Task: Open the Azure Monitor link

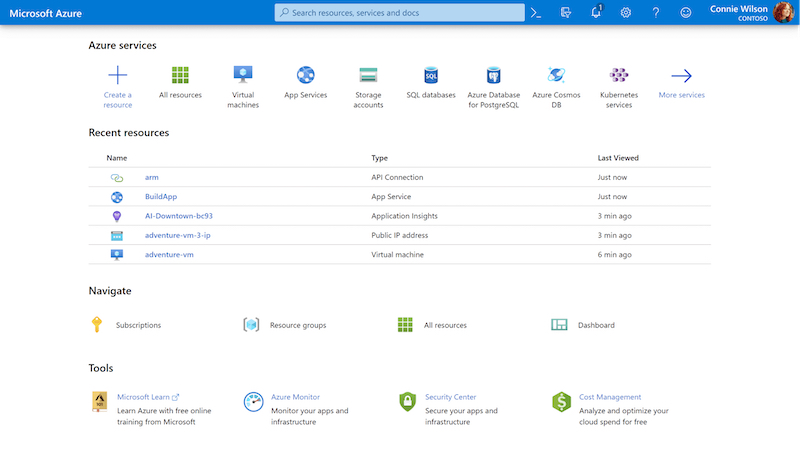Action: coord(295,397)
